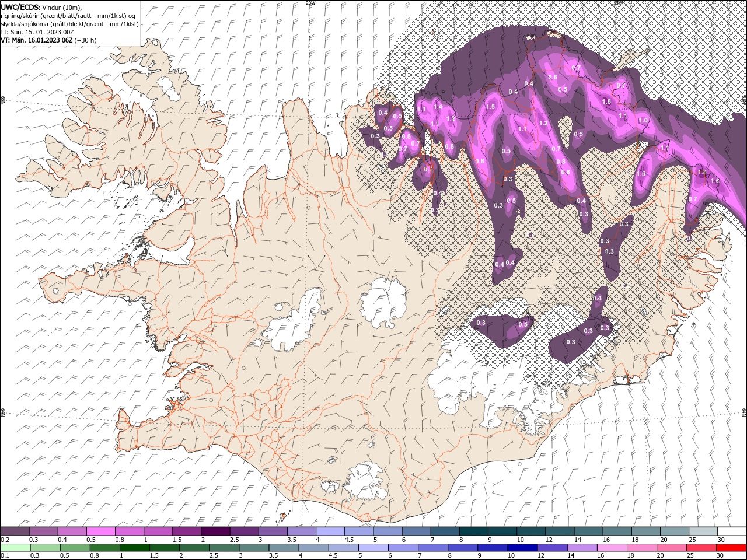Image resolution: width=747 pixels, height=560 pixels.
Task: Click the 'rigning/skúrir' description line
Action: coord(67,15)
